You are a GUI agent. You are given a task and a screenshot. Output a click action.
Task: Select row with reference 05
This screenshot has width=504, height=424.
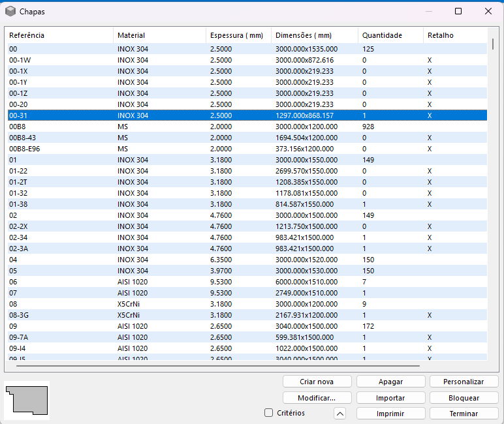click(x=247, y=271)
